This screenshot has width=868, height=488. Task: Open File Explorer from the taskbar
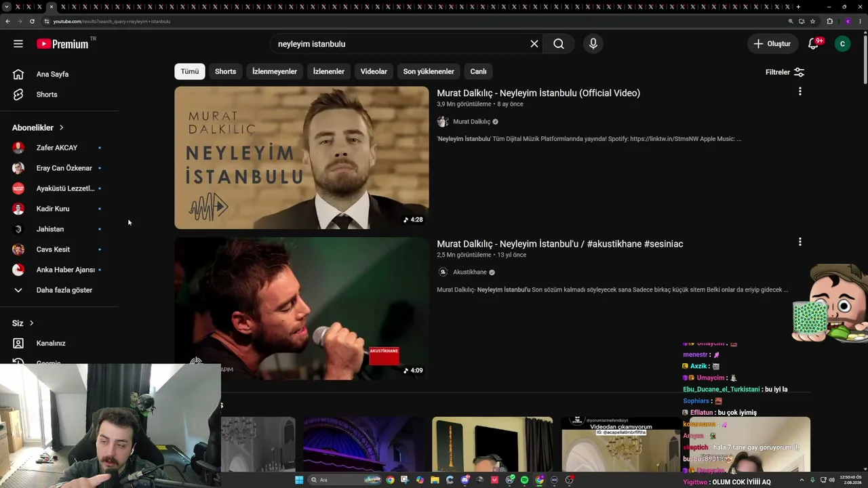pos(435,480)
